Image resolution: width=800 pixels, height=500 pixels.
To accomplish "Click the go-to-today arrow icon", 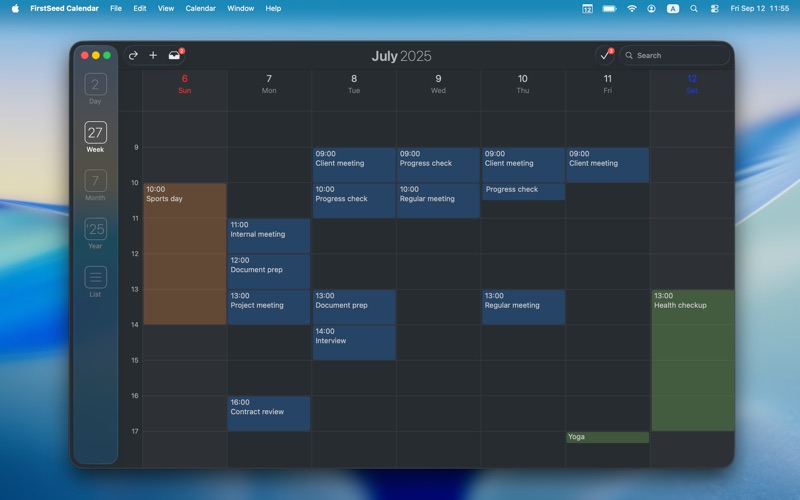I will (133, 56).
